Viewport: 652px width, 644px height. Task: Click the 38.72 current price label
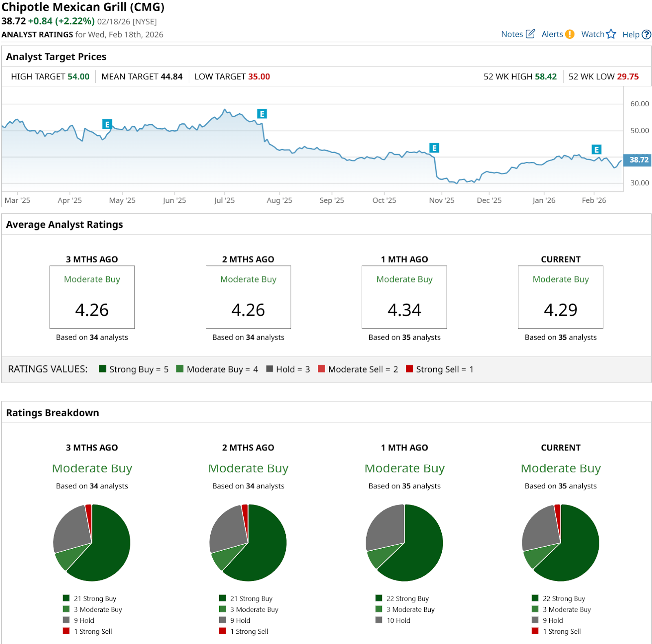pyautogui.click(x=638, y=160)
